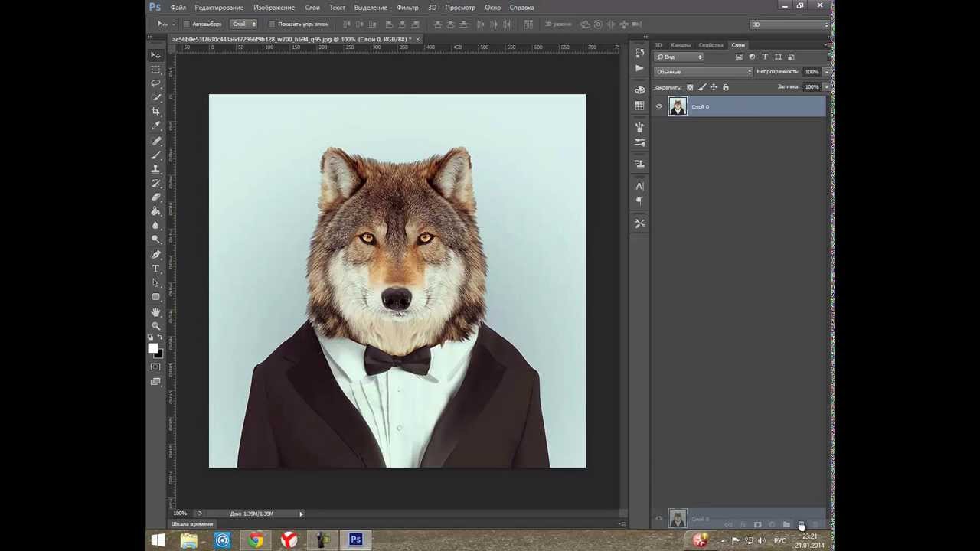The width and height of the screenshot is (980, 551).
Task: Click the Слой 0 layer thumbnail
Action: [678, 106]
